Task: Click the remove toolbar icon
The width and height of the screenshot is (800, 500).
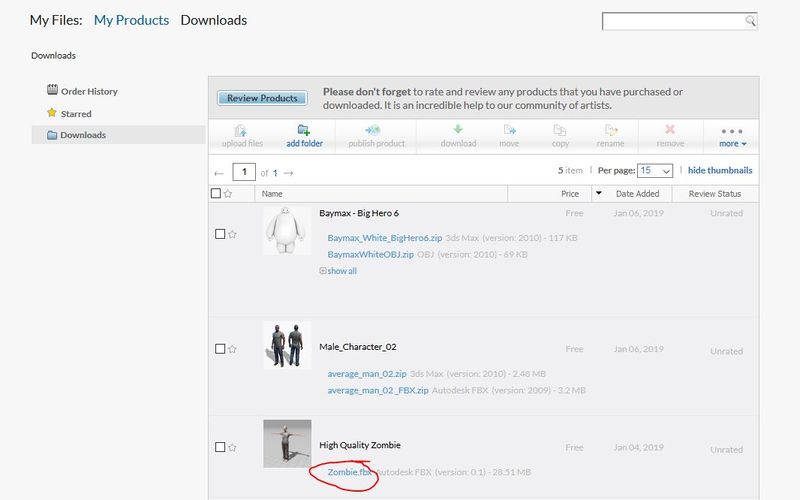Action: (670, 129)
